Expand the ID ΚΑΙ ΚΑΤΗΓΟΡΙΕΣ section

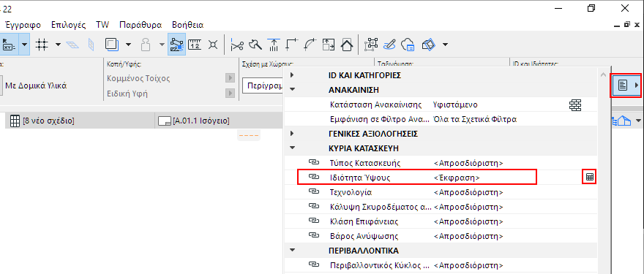point(292,75)
